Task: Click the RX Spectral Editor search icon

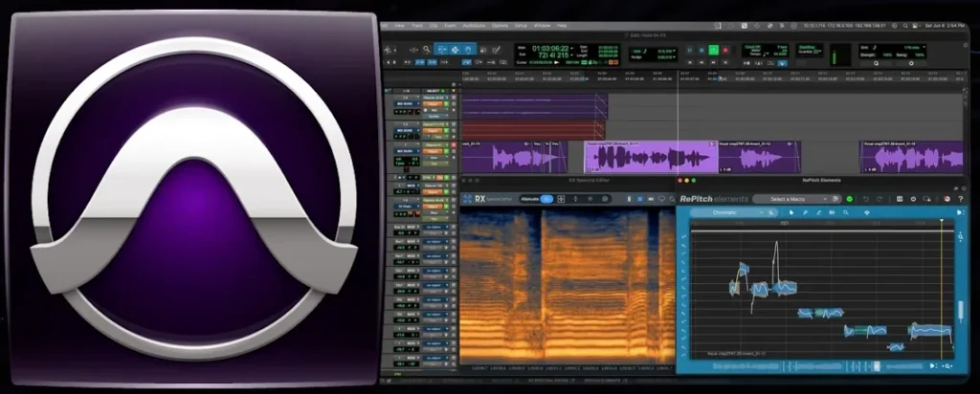Action: (672, 199)
